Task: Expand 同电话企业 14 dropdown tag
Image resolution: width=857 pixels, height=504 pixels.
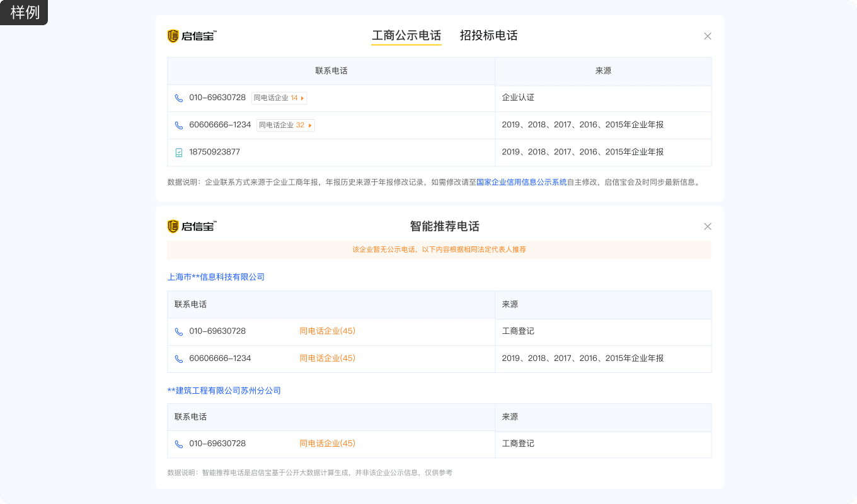Action: [279, 98]
